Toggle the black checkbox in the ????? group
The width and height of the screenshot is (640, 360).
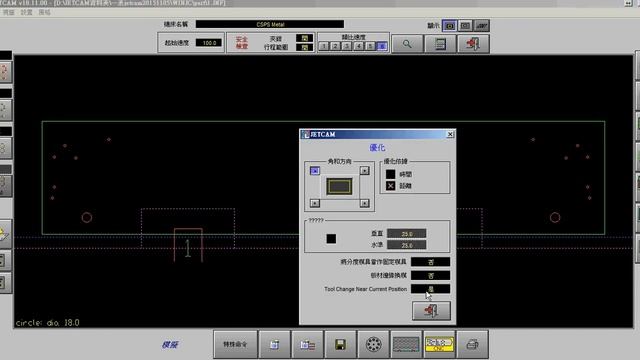[x=331, y=239]
